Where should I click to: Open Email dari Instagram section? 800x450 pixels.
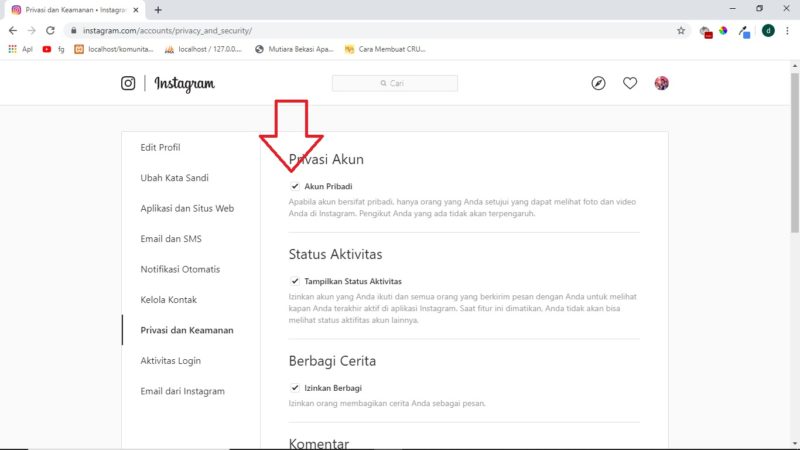[182, 391]
